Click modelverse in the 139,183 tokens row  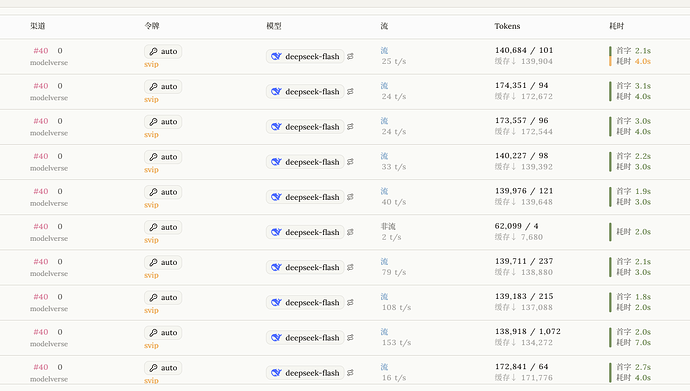coord(49,309)
